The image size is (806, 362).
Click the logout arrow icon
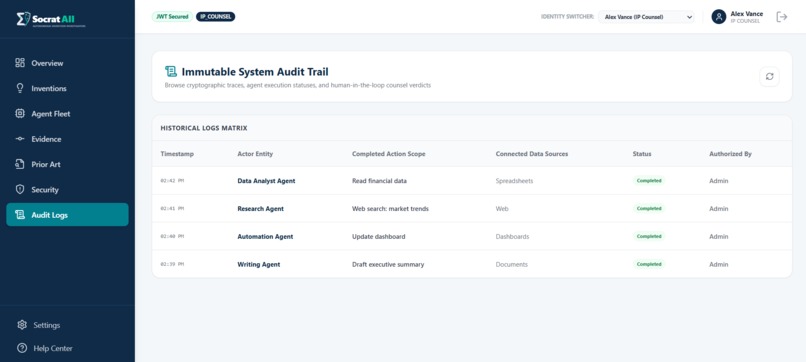782,17
